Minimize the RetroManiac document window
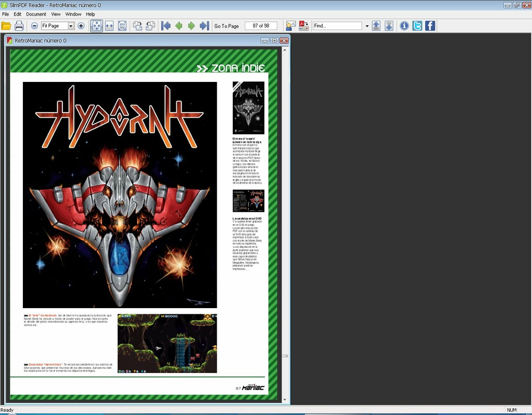532x415 pixels. pyautogui.click(x=264, y=40)
